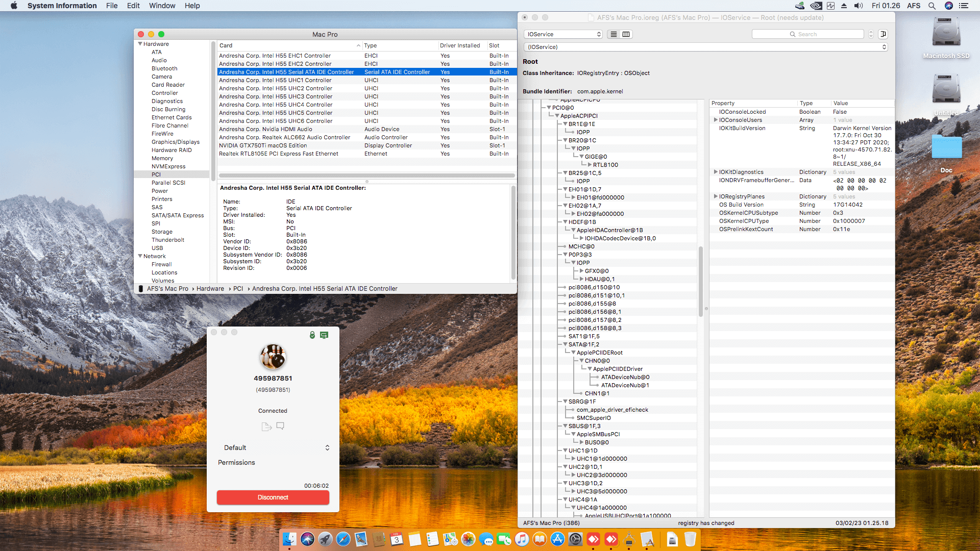Click the green session indicator icon in AnyDesk

tap(324, 335)
